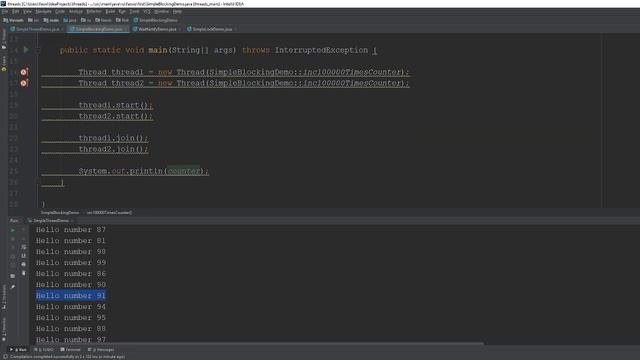Click the Up stack trace arrow in Run panel
This screenshot has width=640, height=360.
24,230
